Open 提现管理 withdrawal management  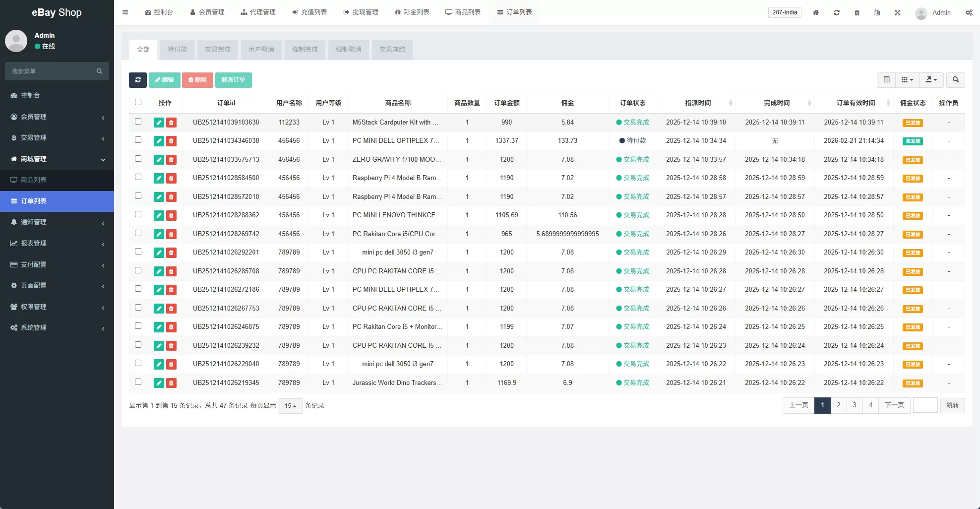pyautogui.click(x=362, y=12)
